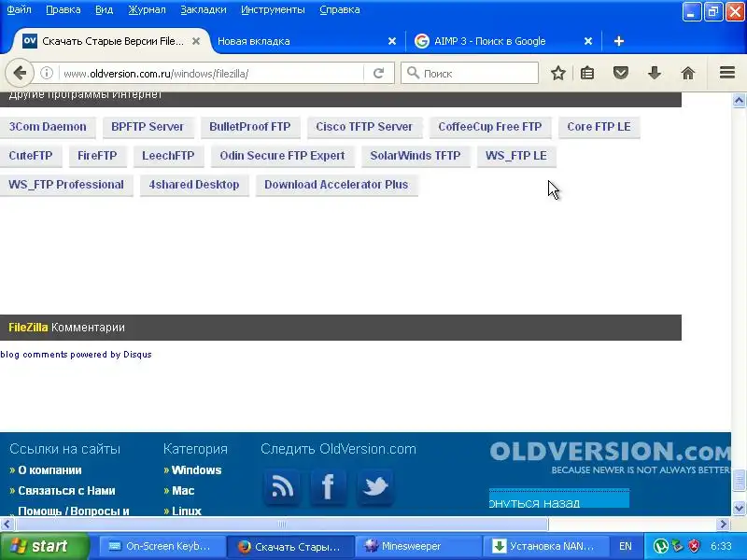Open the Download Accelerator Plus link
Screen dimensions: 747x560
[x=336, y=185]
